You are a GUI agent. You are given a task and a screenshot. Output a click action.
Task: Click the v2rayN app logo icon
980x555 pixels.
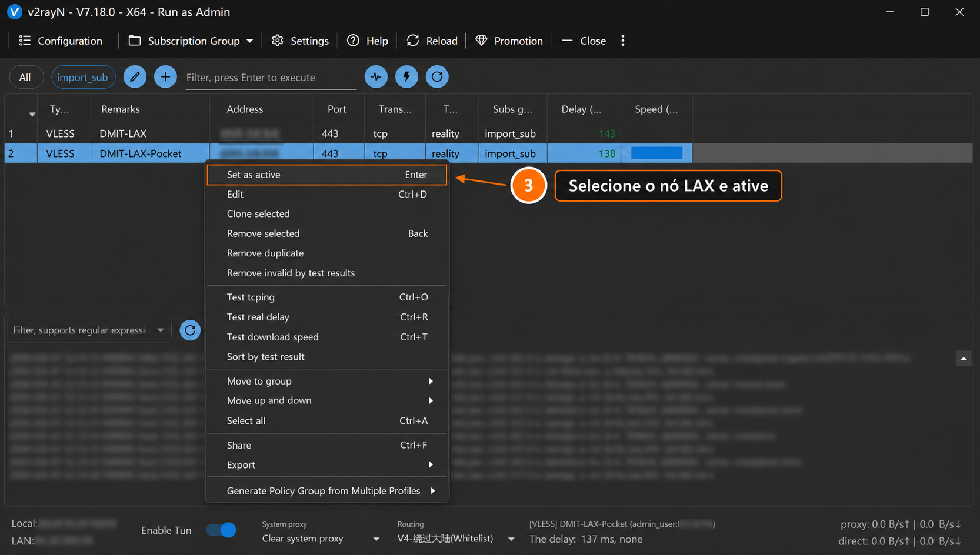tap(14, 12)
